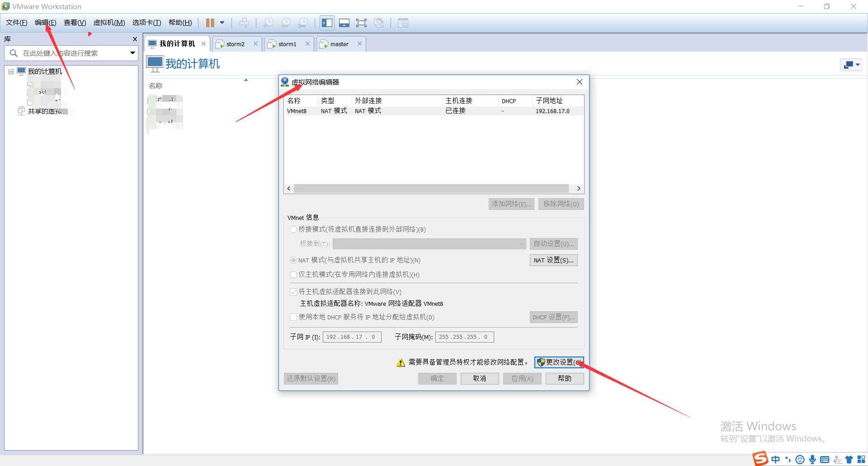
Task: Open the 编辑(E) menu
Action: tap(46, 23)
